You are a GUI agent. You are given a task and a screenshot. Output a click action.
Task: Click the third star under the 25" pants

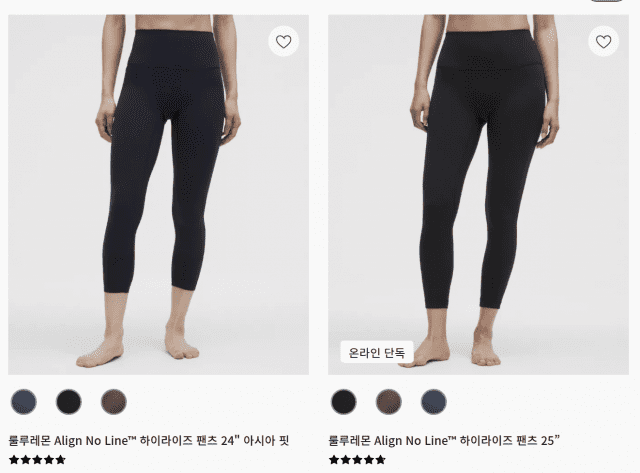[357, 460]
